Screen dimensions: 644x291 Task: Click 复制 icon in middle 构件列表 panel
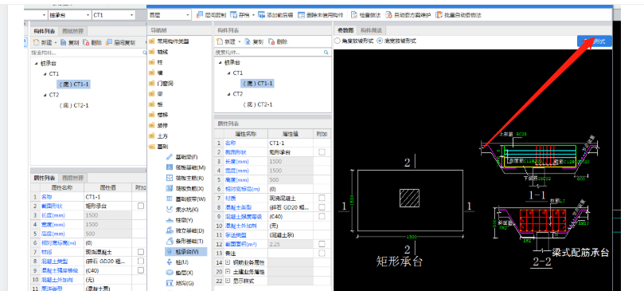coord(248,41)
